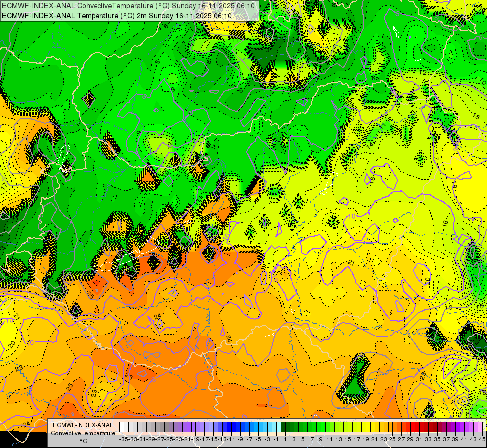Click the '-31' legend scale value
487x448 pixels.
point(142,440)
